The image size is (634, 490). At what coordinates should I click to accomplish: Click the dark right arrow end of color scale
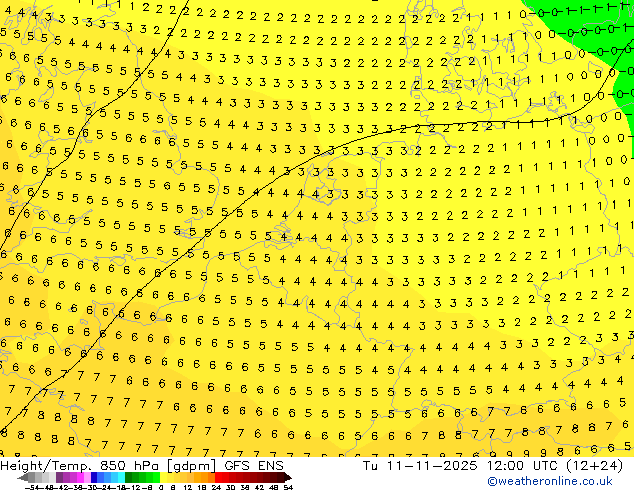point(288,477)
